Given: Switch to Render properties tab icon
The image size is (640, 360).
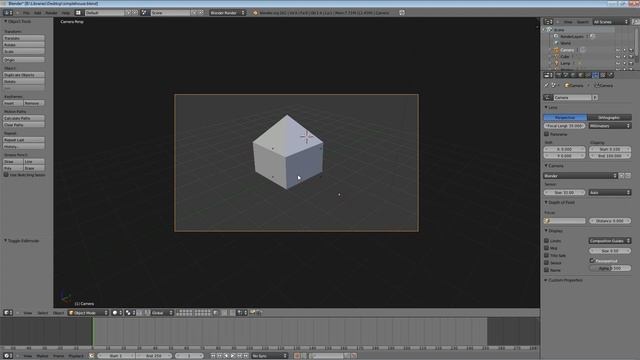Looking at the screenshot, I should 558,75.
